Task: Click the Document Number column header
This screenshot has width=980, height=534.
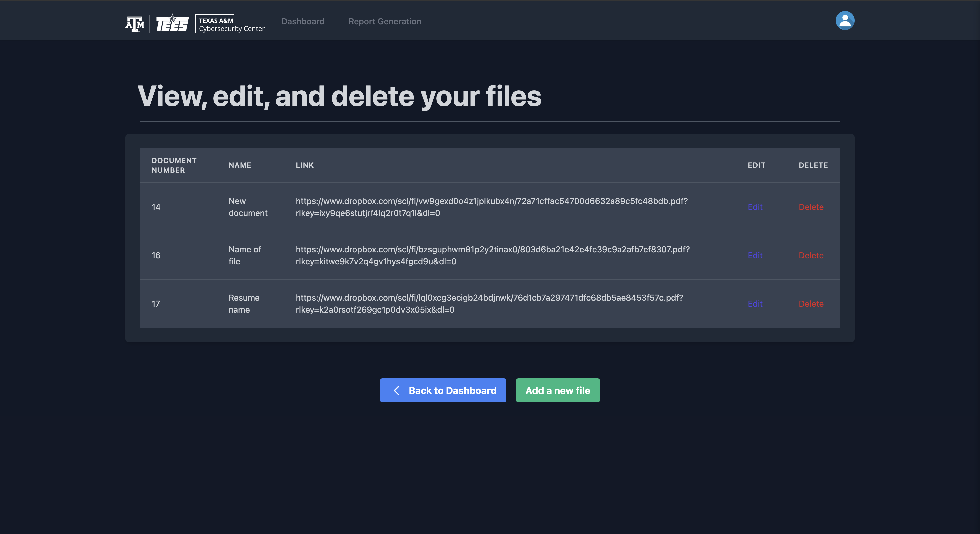Action: (x=174, y=165)
